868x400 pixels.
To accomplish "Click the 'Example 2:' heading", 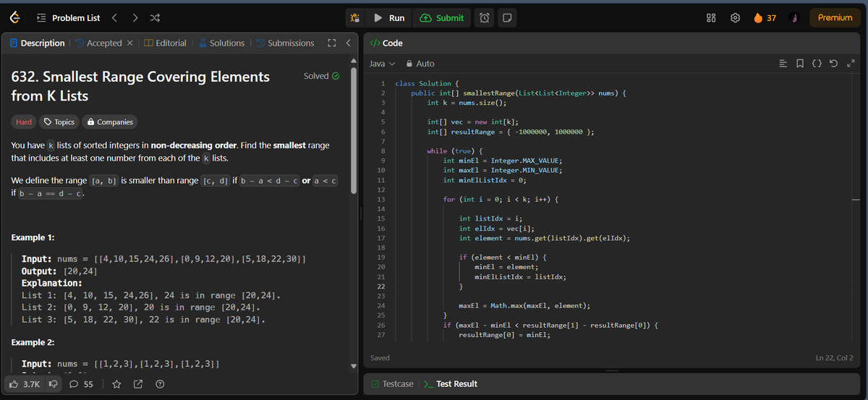I will 34,342.
